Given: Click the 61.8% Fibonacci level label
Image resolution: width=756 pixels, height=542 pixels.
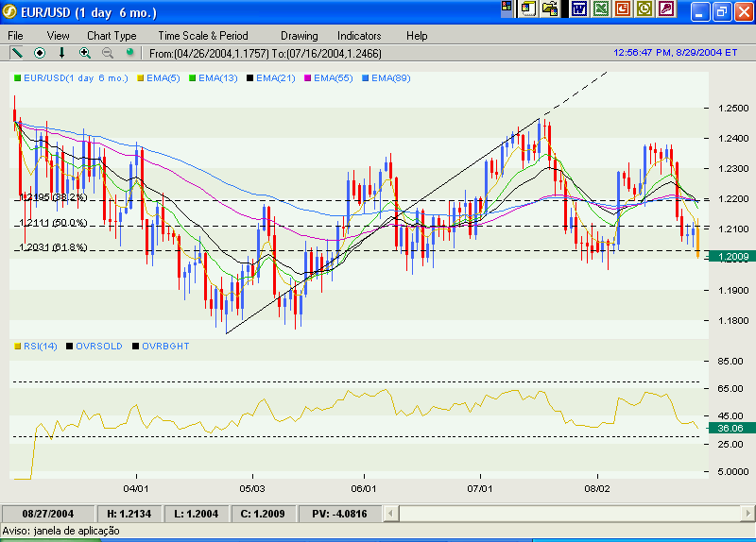Looking at the screenshot, I should tap(53, 247).
